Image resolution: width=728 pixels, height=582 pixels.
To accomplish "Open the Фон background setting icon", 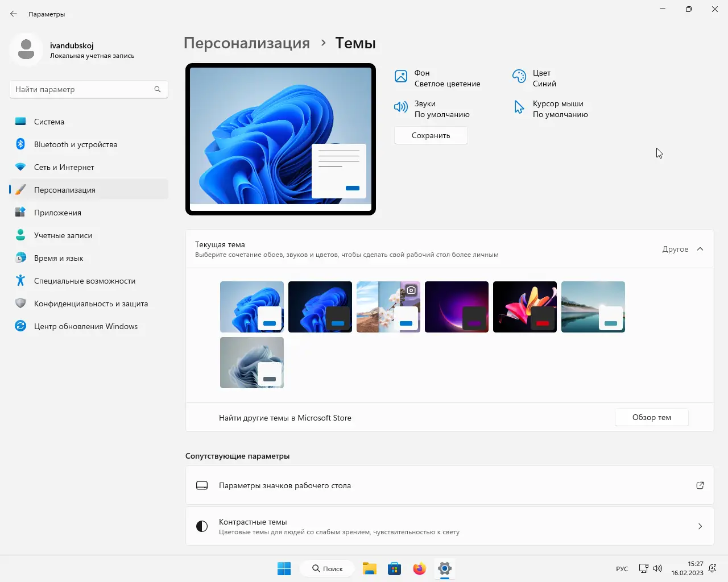I will click(x=401, y=76).
